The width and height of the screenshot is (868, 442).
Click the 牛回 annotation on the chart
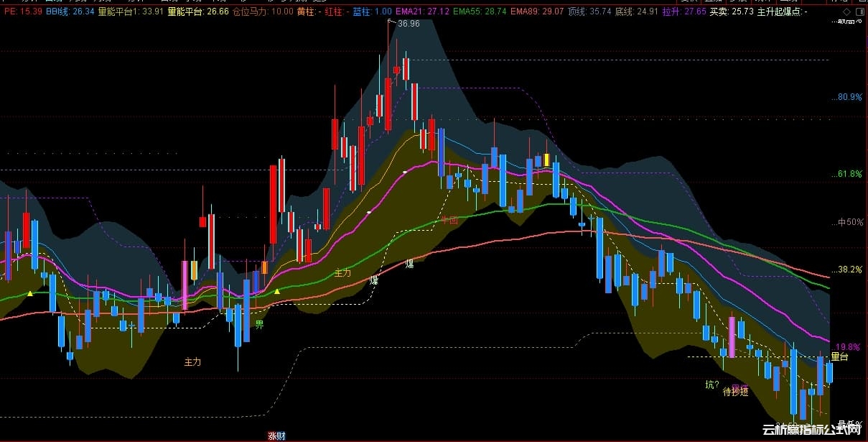(x=449, y=221)
